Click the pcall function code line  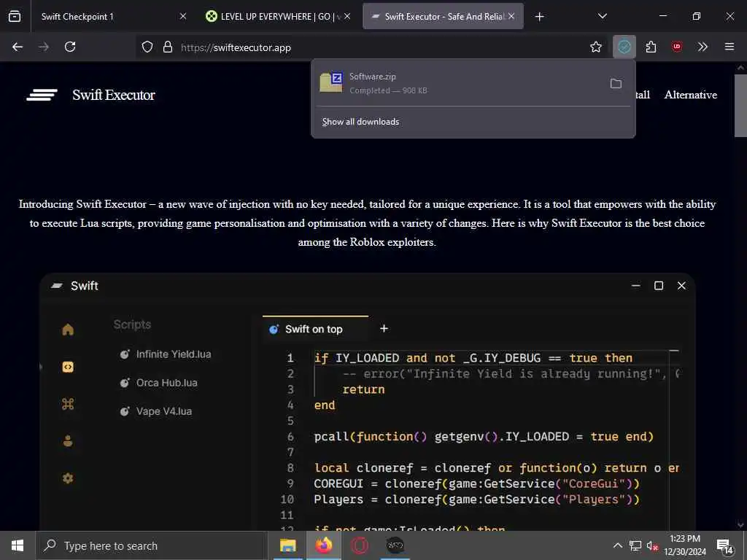(484, 437)
